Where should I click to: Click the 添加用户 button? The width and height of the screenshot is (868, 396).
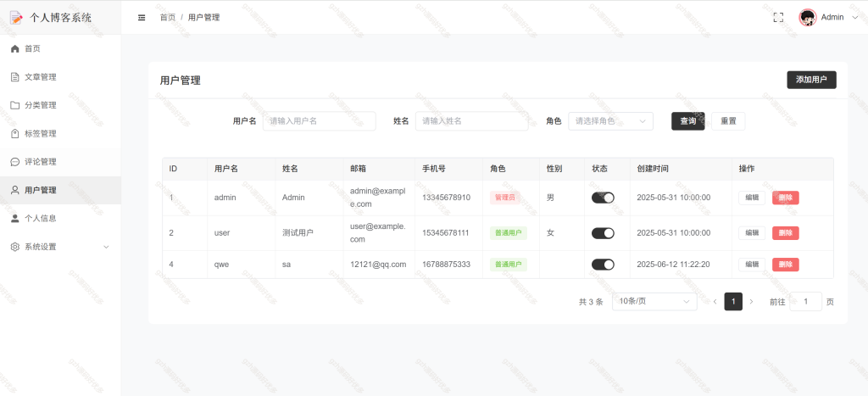coord(811,80)
